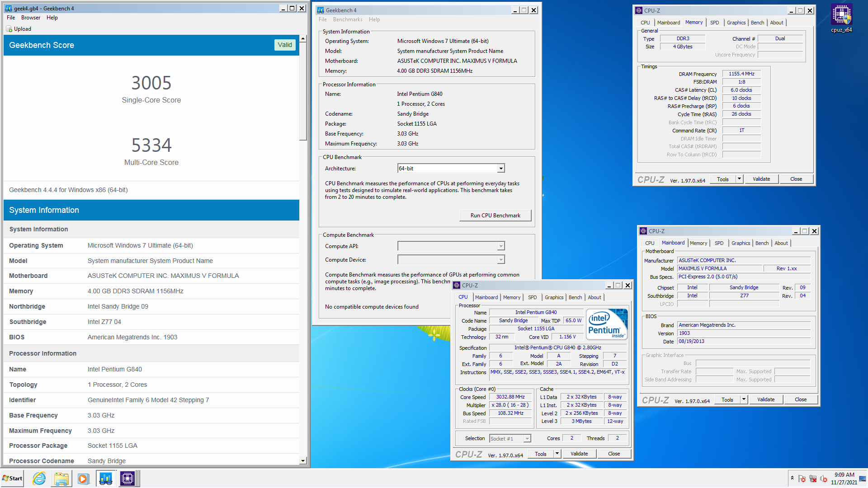Click CAS# Latency 6.0 clocks value
The width and height of the screenshot is (868, 488).
[741, 90]
